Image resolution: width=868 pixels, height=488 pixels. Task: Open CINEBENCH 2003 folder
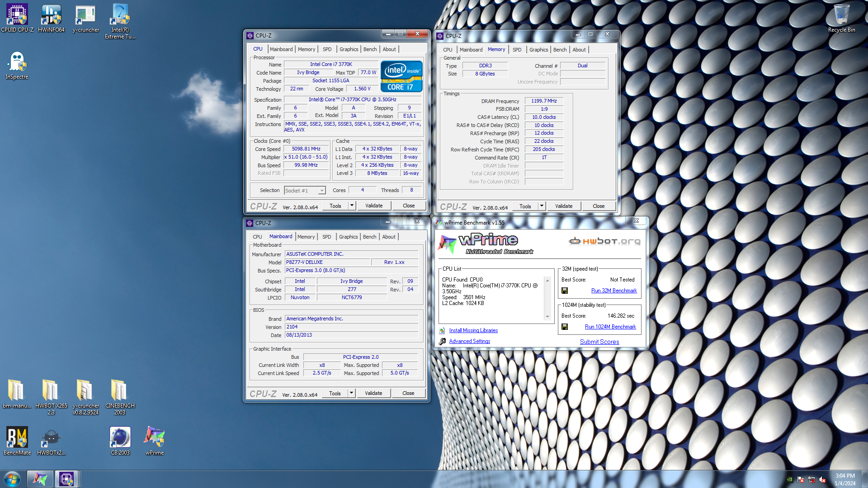pos(120,397)
